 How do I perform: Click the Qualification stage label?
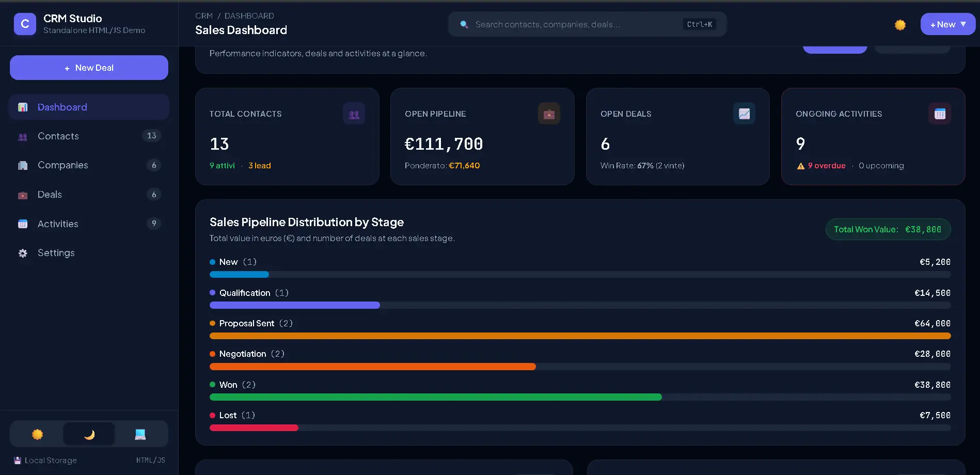(x=245, y=293)
